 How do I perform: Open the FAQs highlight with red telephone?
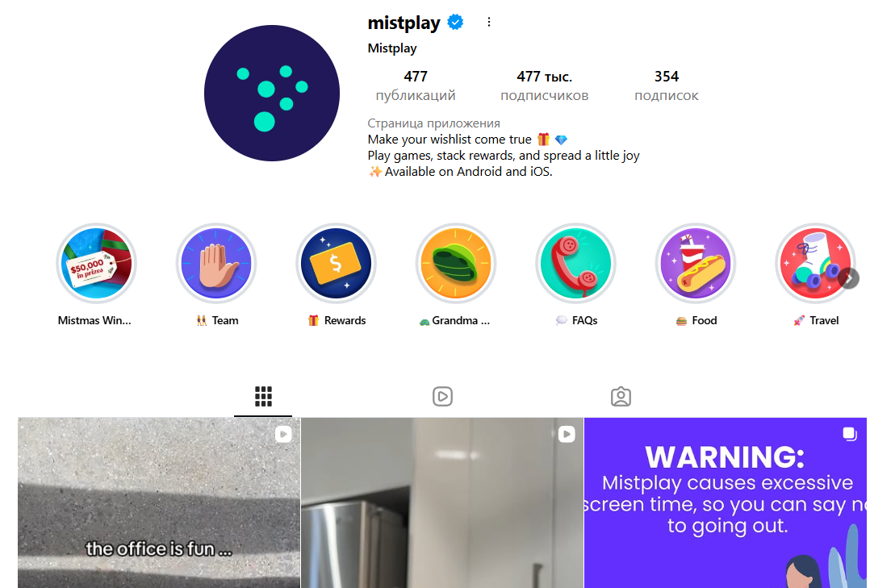(575, 264)
